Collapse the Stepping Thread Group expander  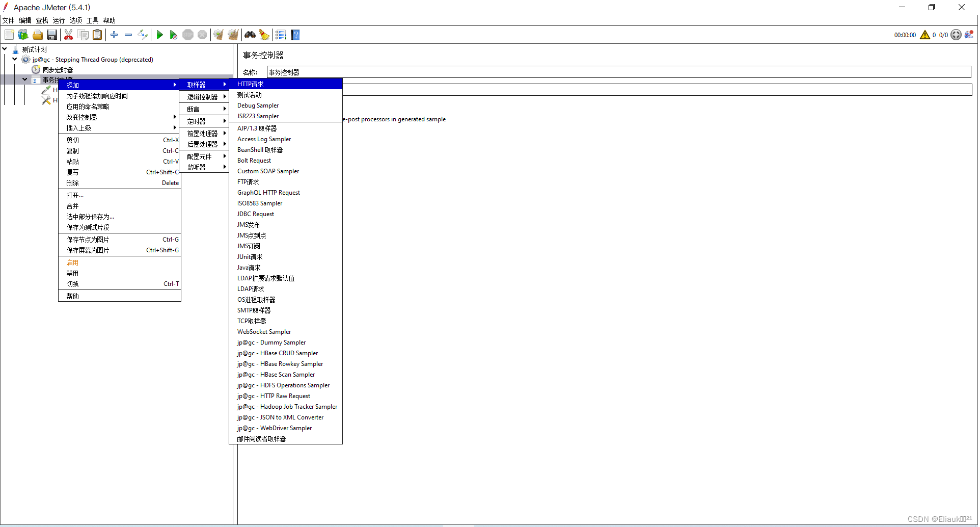pos(15,59)
